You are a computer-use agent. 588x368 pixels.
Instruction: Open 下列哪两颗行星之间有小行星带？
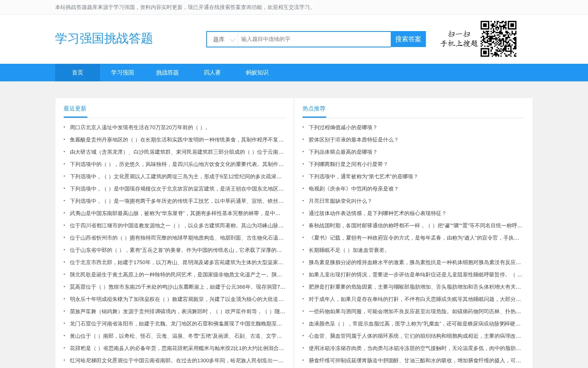(348, 164)
